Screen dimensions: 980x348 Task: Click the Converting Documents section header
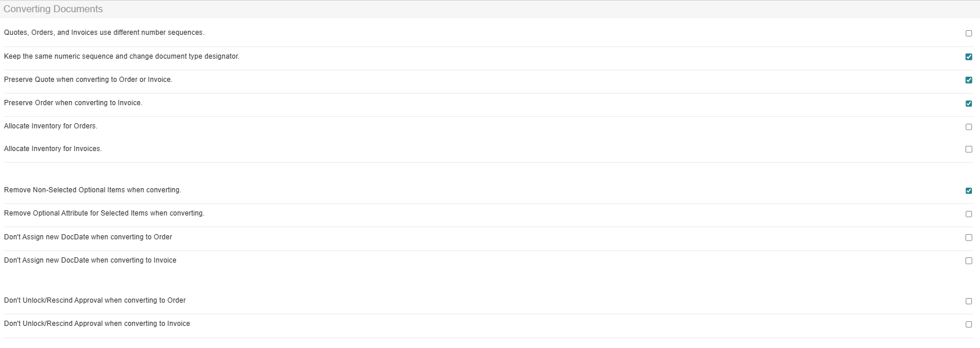(x=53, y=9)
